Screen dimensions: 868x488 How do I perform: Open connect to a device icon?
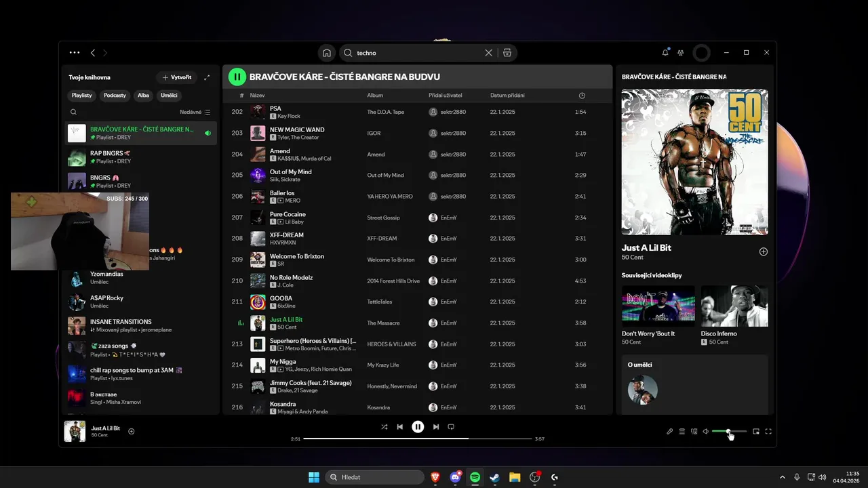click(x=694, y=432)
